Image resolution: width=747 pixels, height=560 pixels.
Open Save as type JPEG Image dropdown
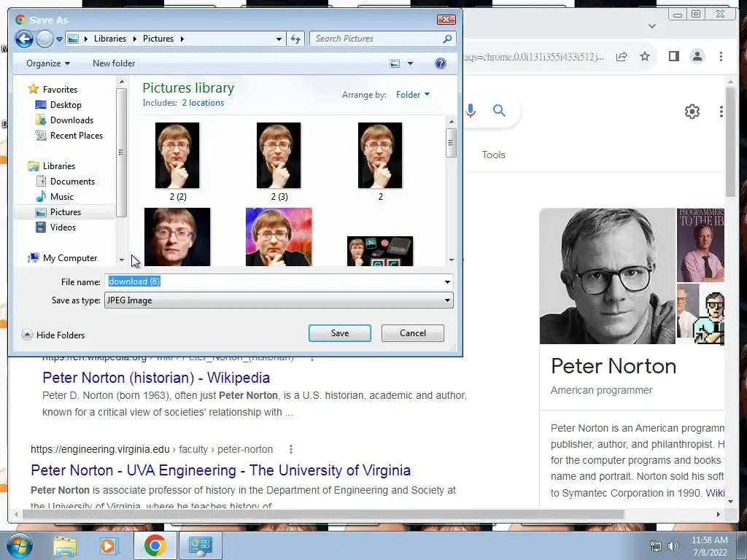(x=279, y=300)
